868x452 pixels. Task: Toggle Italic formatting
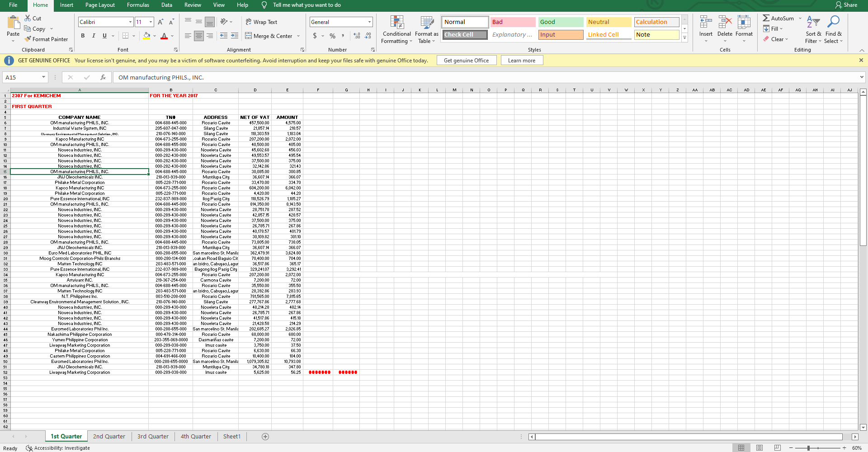point(94,36)
